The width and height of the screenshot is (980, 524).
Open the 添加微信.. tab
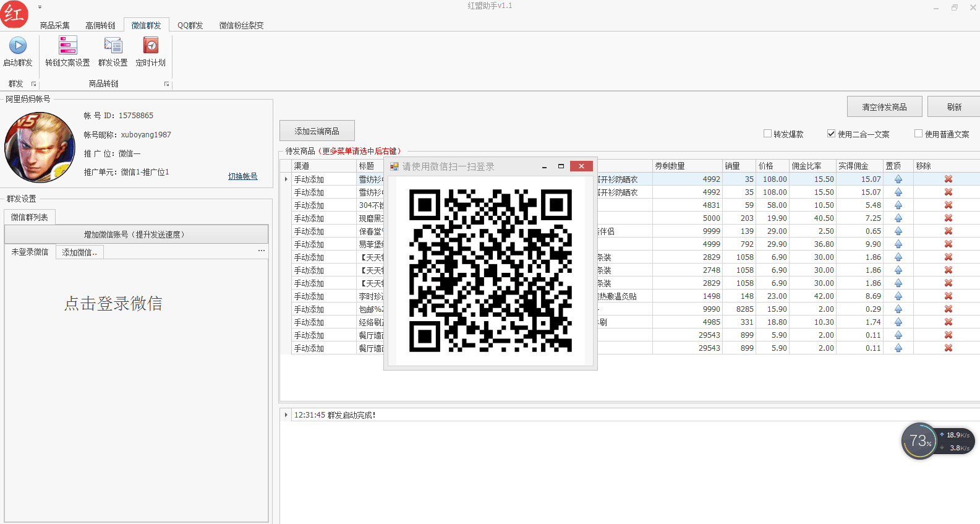click(x=80, y=252)
